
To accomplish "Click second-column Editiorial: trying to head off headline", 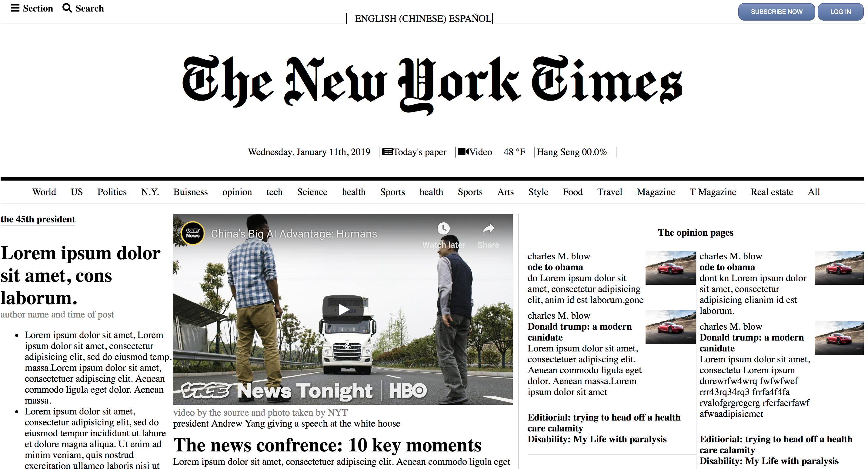I will tap(776, 445).
